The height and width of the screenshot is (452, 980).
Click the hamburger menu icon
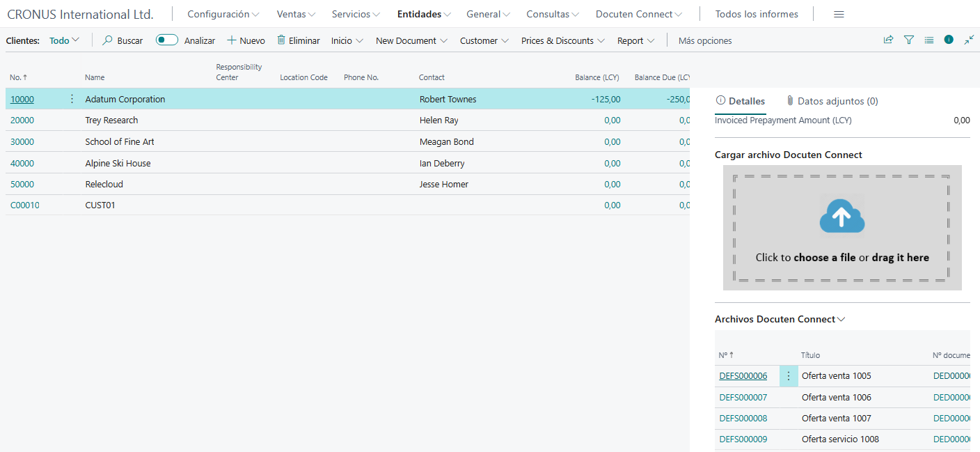tap(839, 15)
